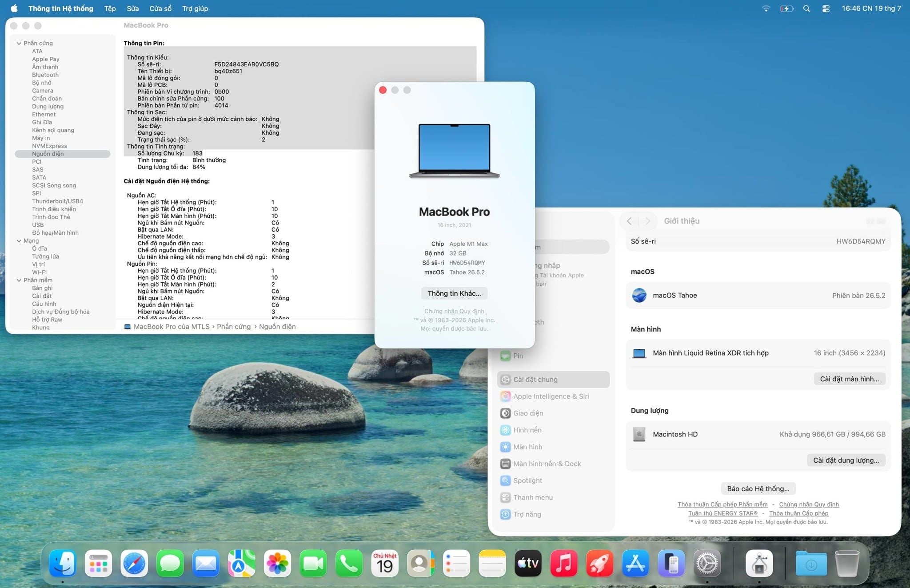
Task: Open the Sửa menu
Action: pos(133,8)
